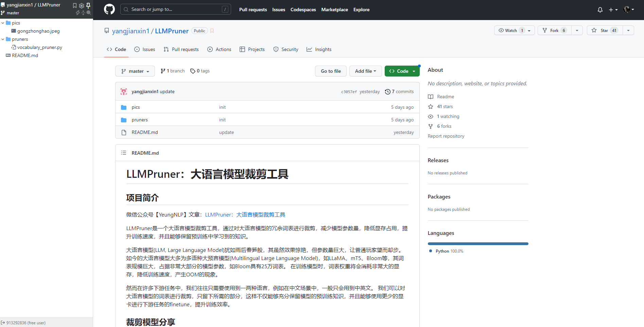
Task: Open the master branch selector dropdown
Action: pyautogui.click(x=135, y=71)
